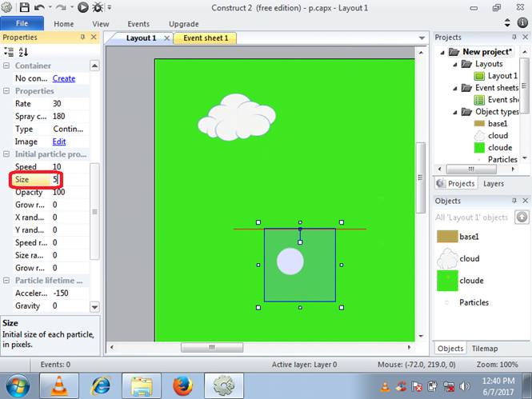Image resolution: width=532 pixels, height=399 pixels.
Task: Switch to the View ribbon tab
Action: 101,24
